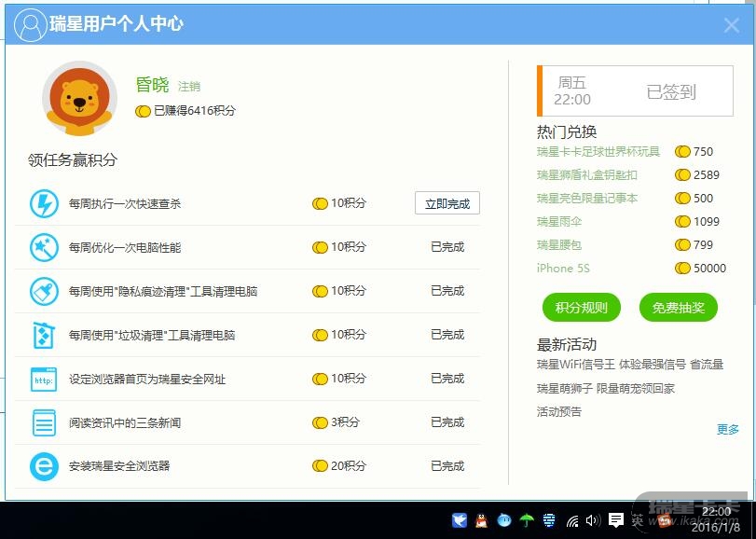Open the QQ penguin tray icon
The height and width of the screenshot is (539, 756).
coord(481,519)
